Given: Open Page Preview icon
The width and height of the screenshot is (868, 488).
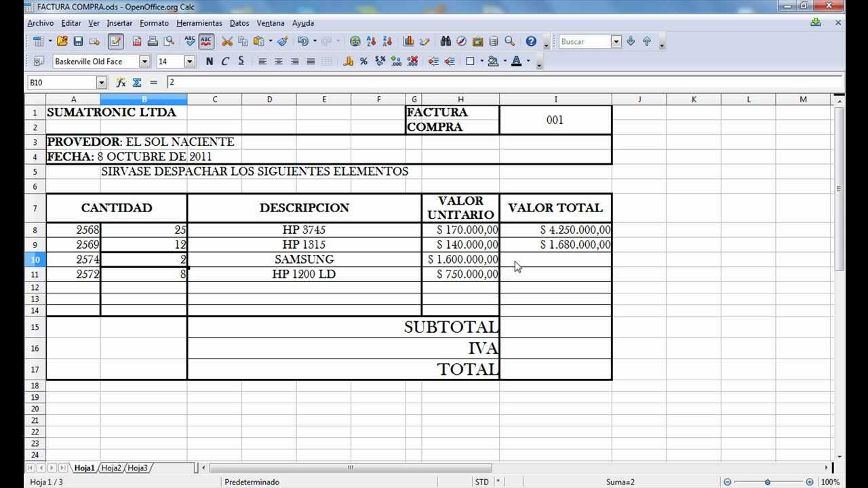Looking at the screenshot, I should [168, 41].
